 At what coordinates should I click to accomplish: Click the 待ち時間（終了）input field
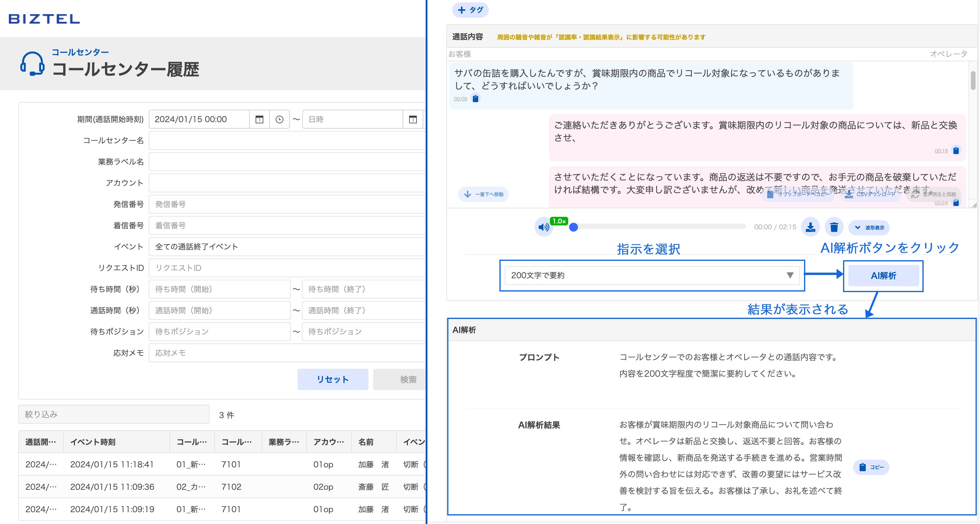click(364, 289)
